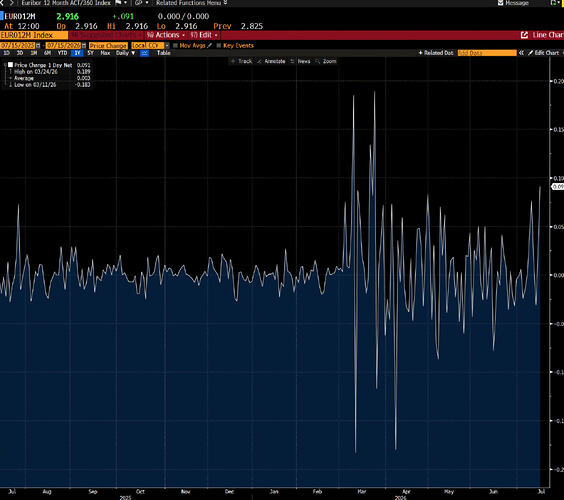Select the blue line chart type icon
Viewport: 564px width, 500px height.
144,53
